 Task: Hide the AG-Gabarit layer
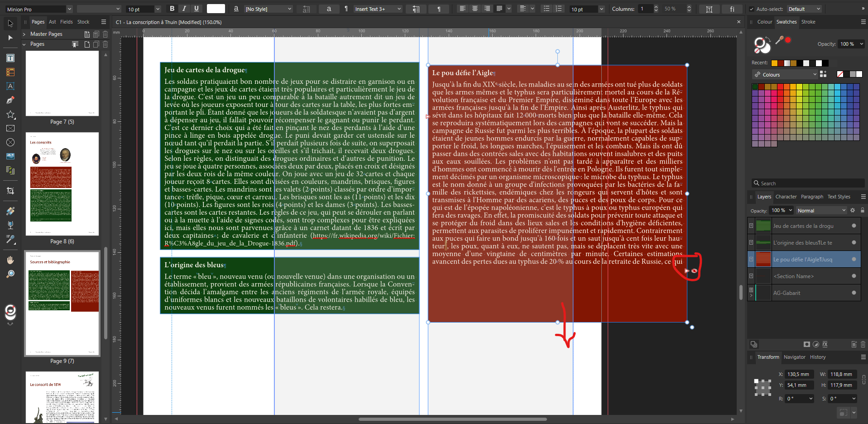[853, 293]
